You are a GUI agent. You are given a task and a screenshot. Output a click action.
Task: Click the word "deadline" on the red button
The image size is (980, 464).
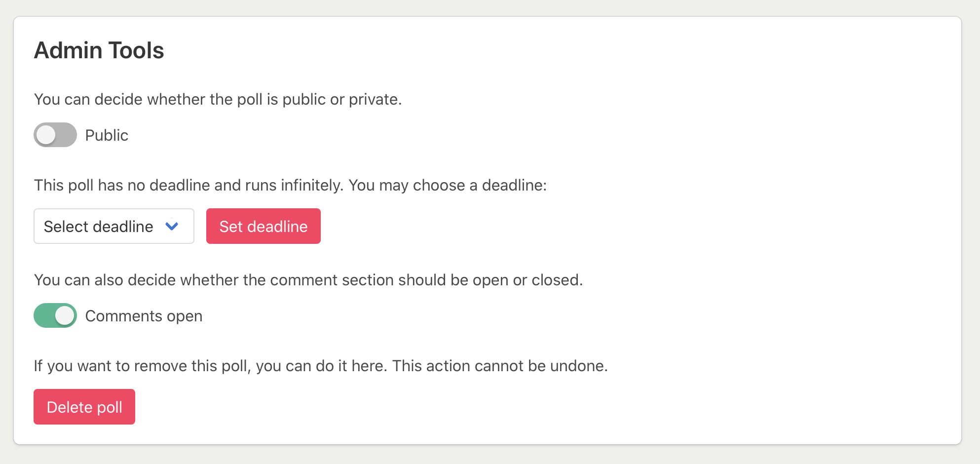tap(277, 227)
